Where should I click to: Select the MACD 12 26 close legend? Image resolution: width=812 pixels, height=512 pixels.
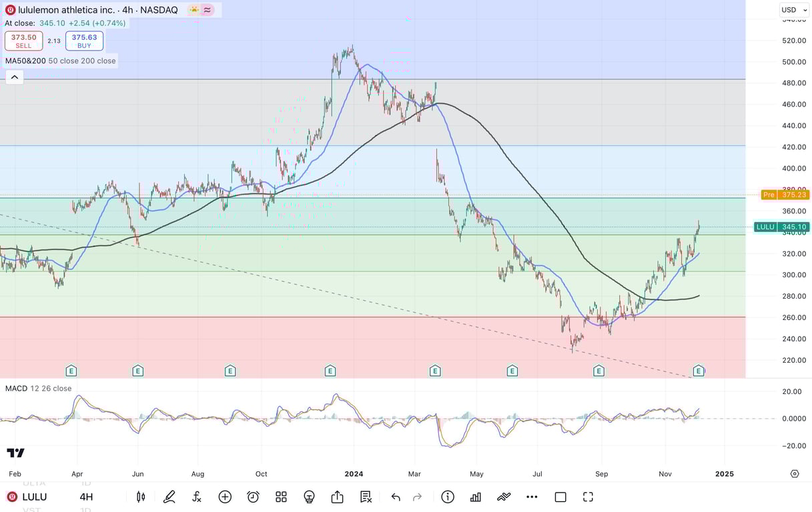tap(38, 388)
